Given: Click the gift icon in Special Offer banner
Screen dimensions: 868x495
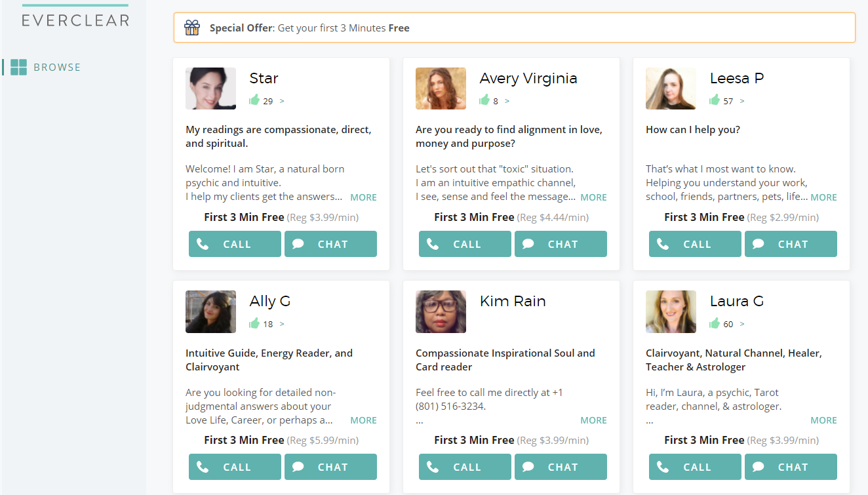Looking at the screenshot, I should pos(191,28).
